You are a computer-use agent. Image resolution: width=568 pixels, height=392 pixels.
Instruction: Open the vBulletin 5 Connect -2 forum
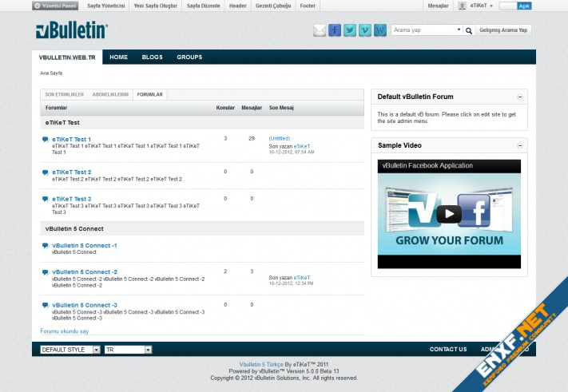[85, 272]
